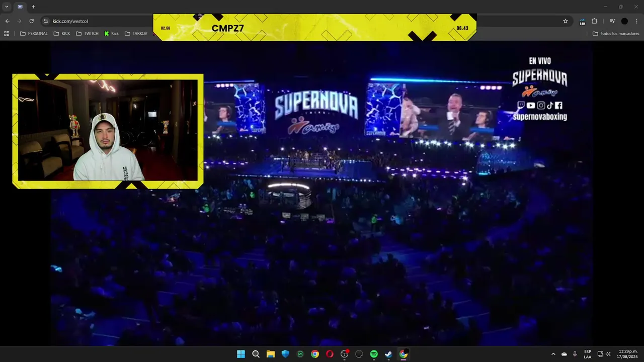Image resolution: width=644 pixels, height=362 pixels.
Task: Open the media controls toolbar icon
Action: 612,21
